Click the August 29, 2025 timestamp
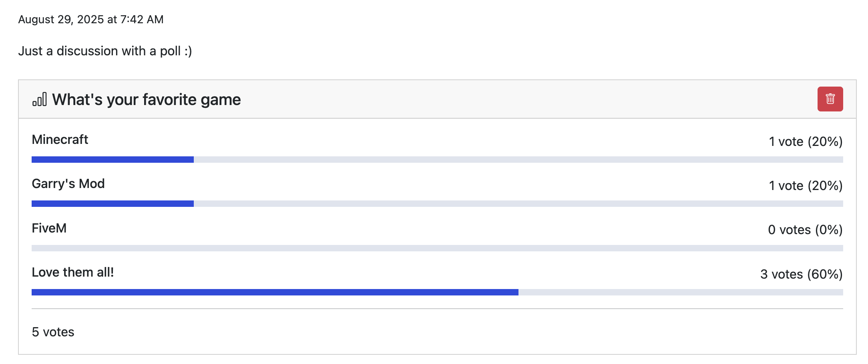868x364 pixels. click(91, 19)
